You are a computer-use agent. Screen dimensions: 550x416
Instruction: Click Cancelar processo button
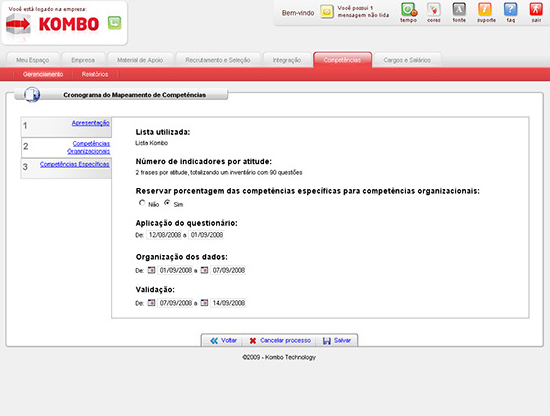(x=280, y=340)
